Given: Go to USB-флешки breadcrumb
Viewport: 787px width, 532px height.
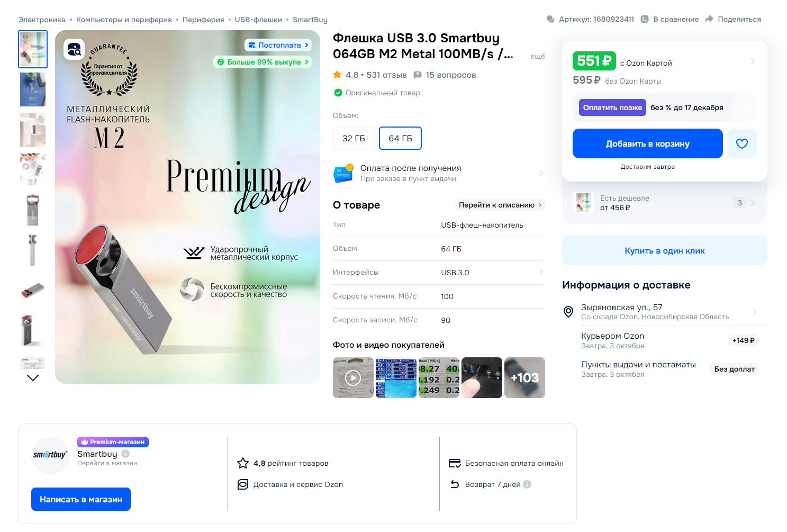Looking at the screenshot, I should pos(258,20).
